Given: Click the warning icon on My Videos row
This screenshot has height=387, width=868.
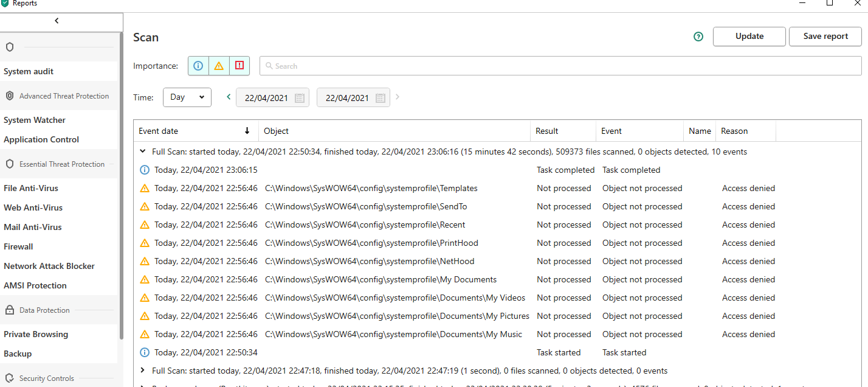Looking at the screenshot, I should pyautogui.click(x=145, y=298).
